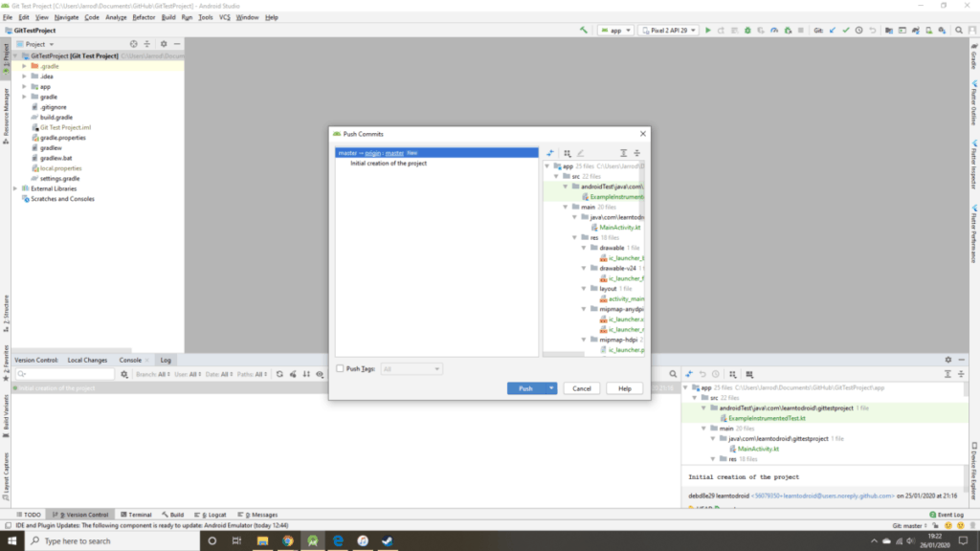Click the version control log search field
The width and height of the screenshot is (980, 551).
[x=67, y=374]
